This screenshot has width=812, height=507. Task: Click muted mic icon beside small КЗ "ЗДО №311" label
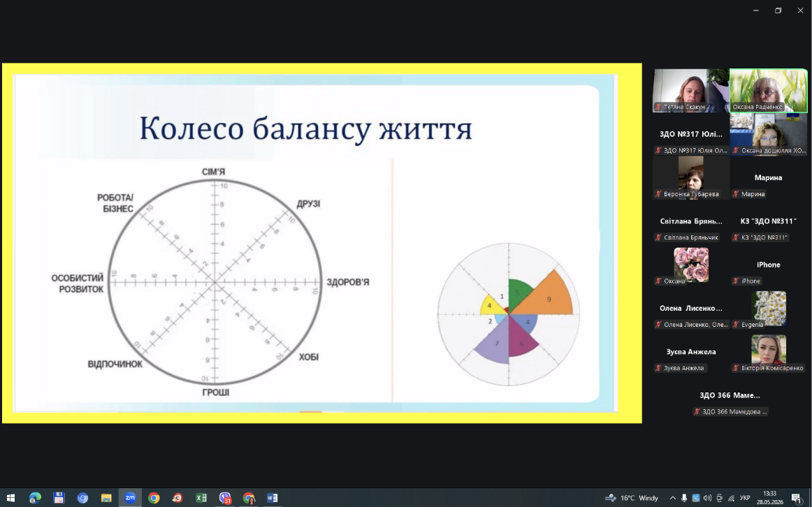(x=736, y=237)
